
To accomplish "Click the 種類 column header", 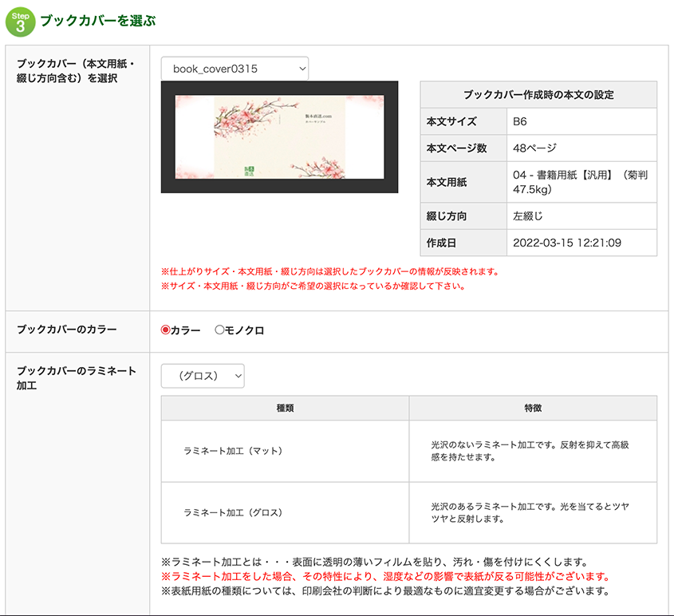I will click(x=285, y=408).
